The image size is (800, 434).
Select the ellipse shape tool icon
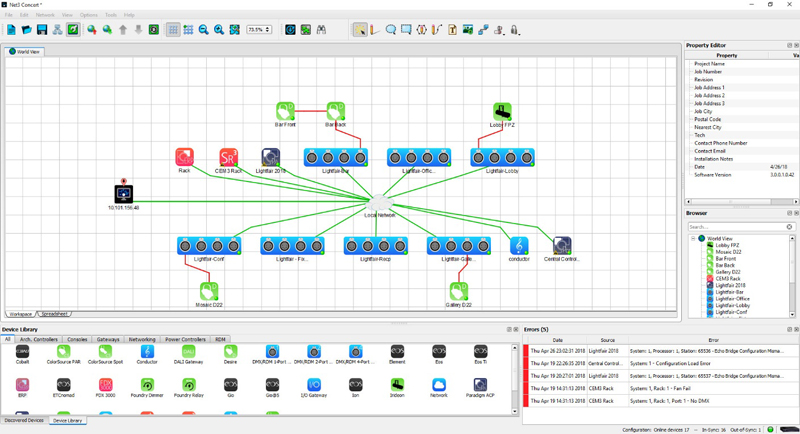click(x=391, y=30)
